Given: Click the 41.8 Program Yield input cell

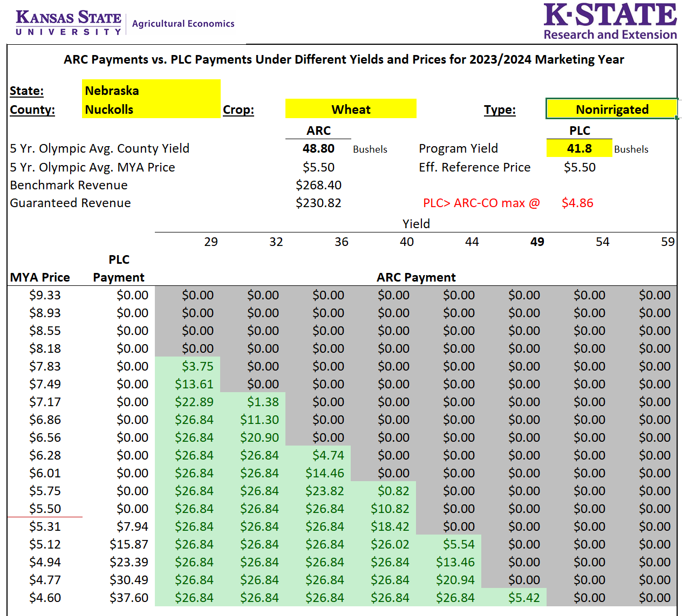Looking at the screenshot, I should 579,148.
